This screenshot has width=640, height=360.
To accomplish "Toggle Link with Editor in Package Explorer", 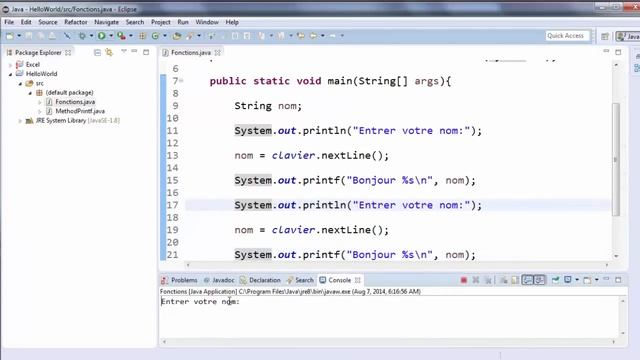I will pos(109,52).
